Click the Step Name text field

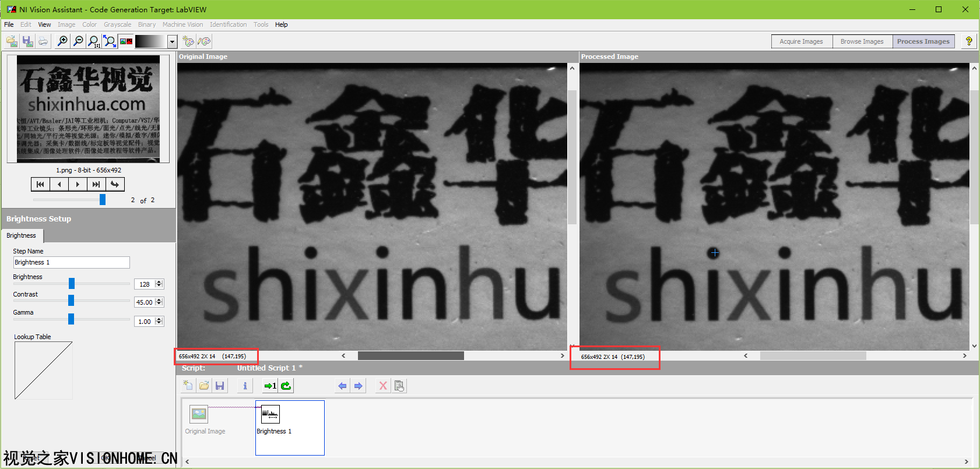[71, 263]
